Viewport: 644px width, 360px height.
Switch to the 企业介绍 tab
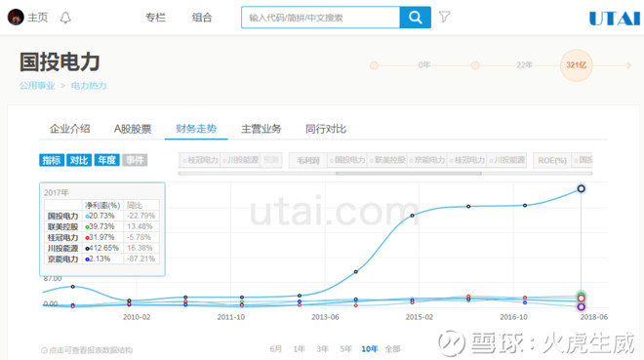(x=70, y=129)
